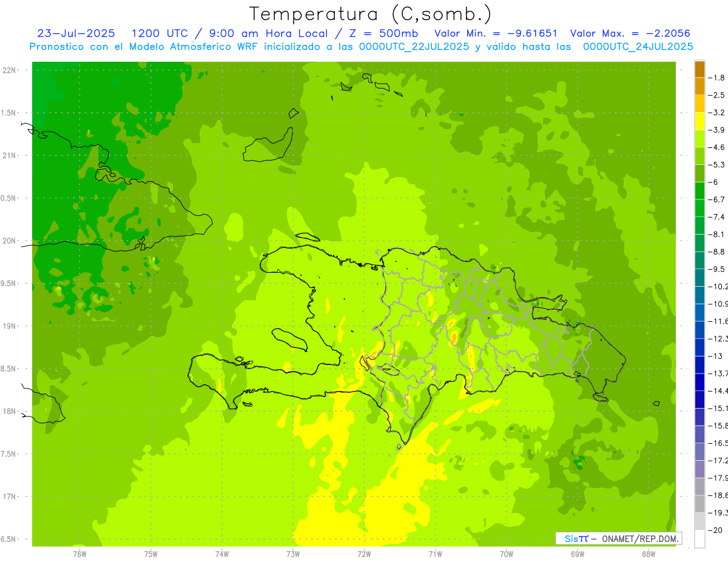Click the '17N' latitude label
728x562 pixels.
tap(10, 497)
